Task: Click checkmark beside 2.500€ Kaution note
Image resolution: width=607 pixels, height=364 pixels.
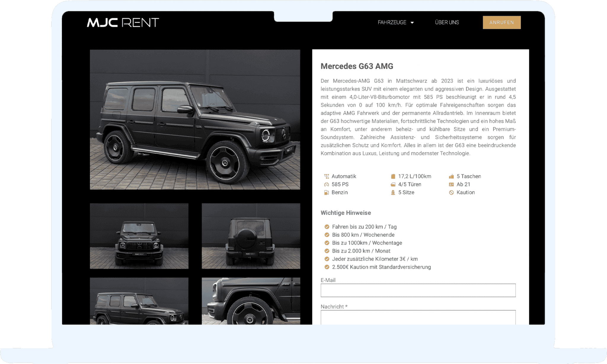Action: pos(327,267)
